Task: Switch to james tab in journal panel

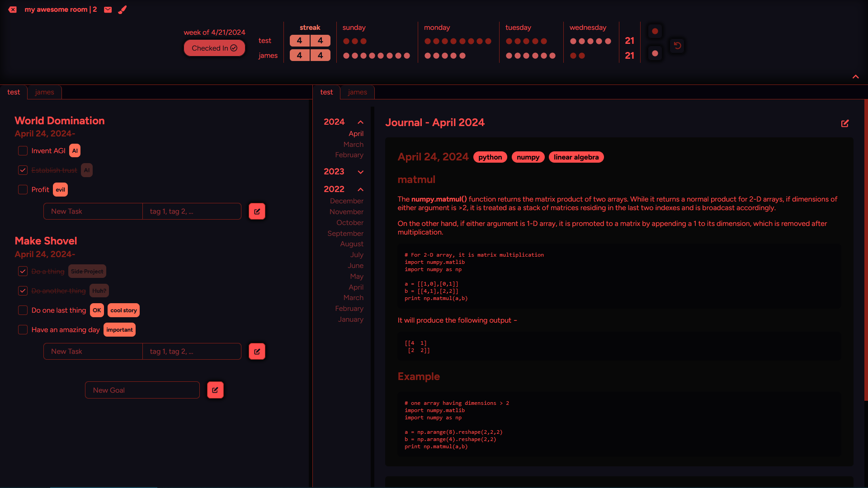Action: 357,92
